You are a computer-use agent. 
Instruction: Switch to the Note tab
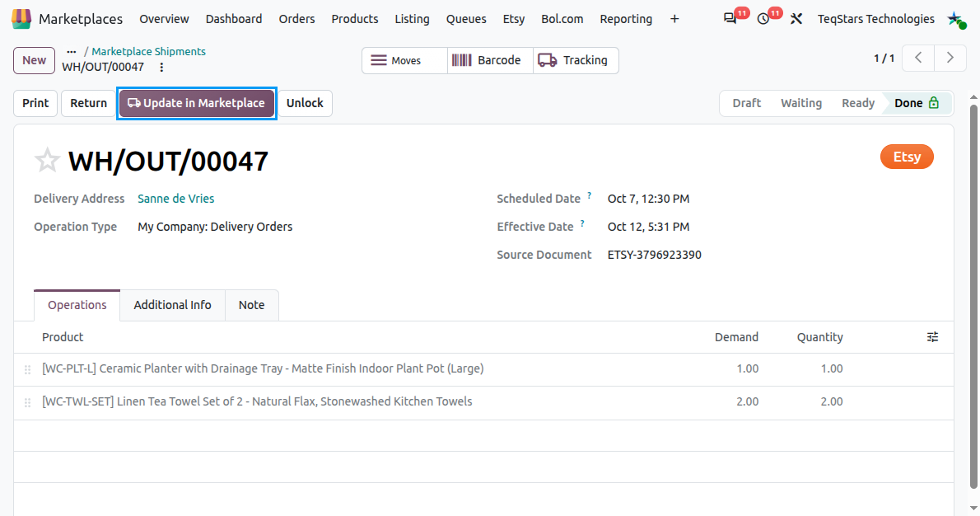pos(251,305)
